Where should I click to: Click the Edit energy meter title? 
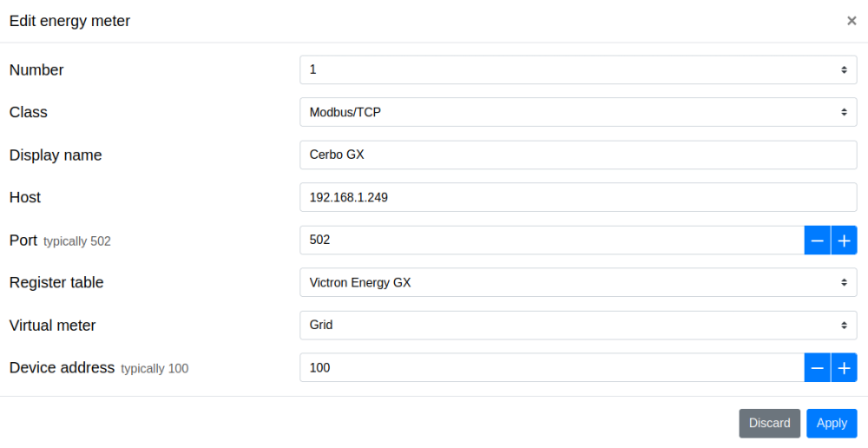tap(69, 21)
